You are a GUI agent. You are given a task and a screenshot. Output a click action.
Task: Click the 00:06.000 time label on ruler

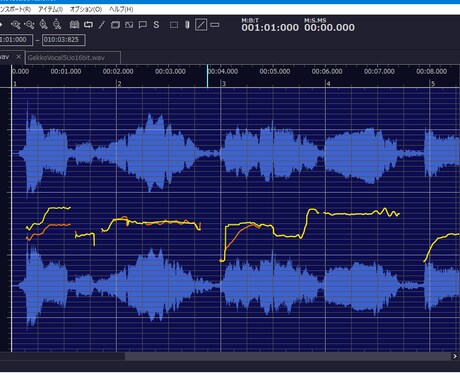click(327, 71)
